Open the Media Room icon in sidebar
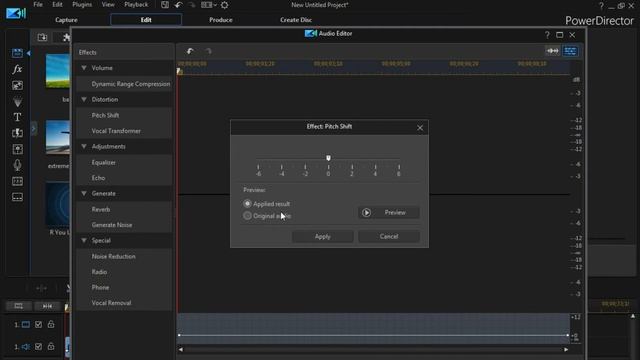Viewport: 640px width, 360px height. coord(17,53)
